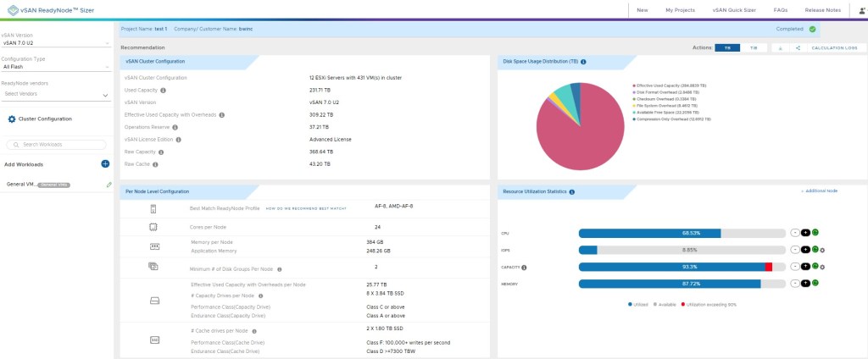Screen dimensions: 868x359
Task: Click the Calculation Logs button
Action: [x=834, y=48]
